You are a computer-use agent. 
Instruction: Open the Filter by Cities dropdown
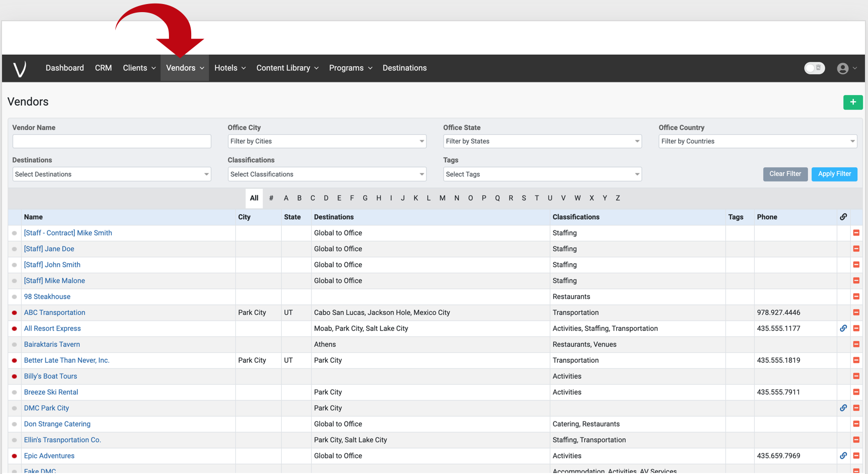327,141
